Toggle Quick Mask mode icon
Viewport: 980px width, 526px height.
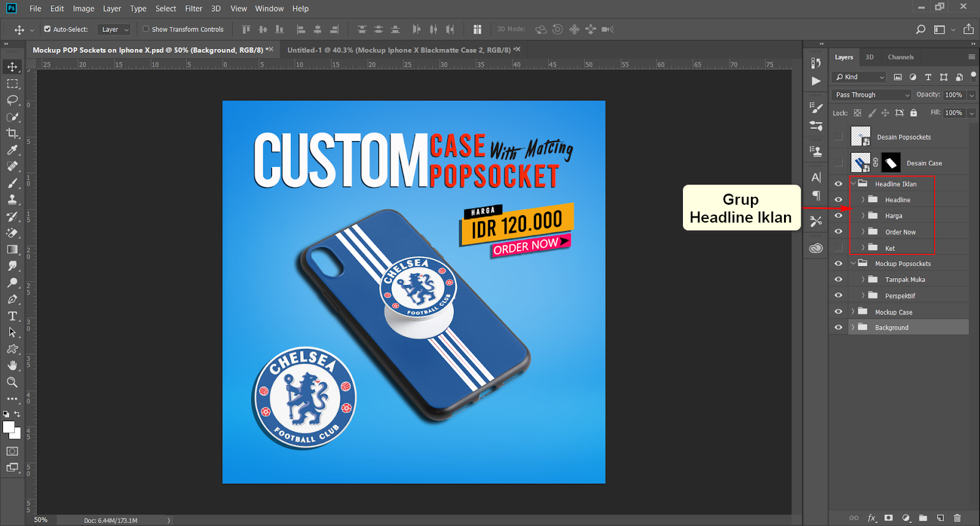click(x=12, y=451)
